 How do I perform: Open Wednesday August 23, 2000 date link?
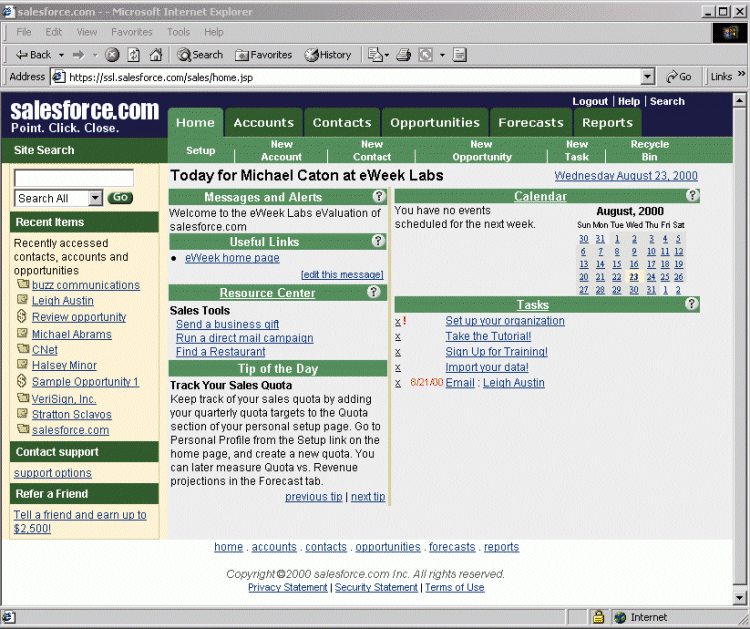626,176
